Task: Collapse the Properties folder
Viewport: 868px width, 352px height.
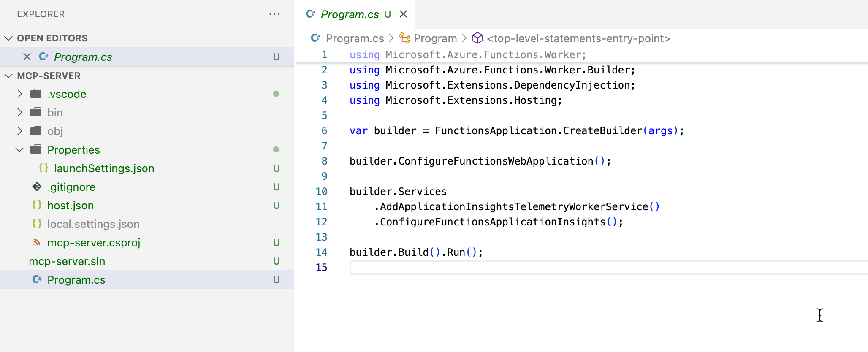Action: coord(19,149)
